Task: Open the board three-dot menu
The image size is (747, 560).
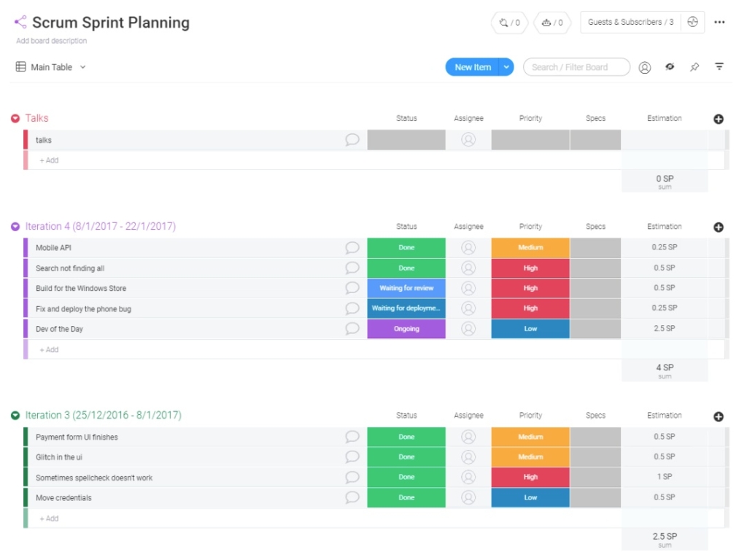Action: 719,22
